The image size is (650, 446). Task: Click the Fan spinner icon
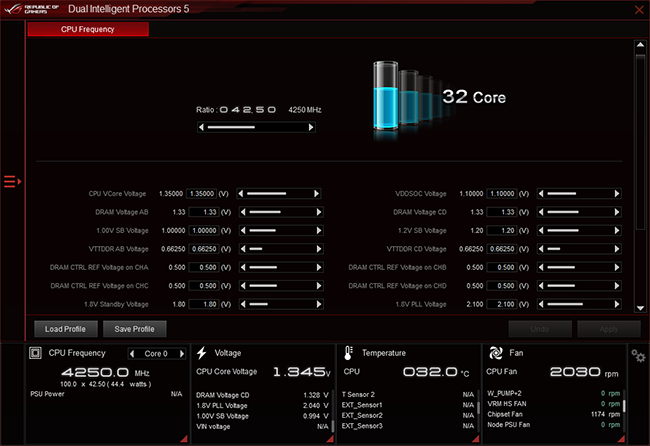[496, 353]
